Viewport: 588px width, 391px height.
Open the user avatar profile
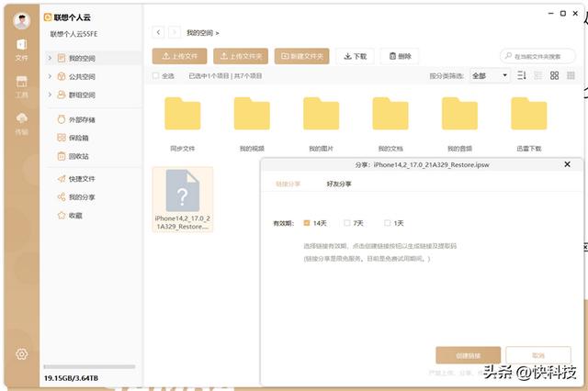pos(21,21)
